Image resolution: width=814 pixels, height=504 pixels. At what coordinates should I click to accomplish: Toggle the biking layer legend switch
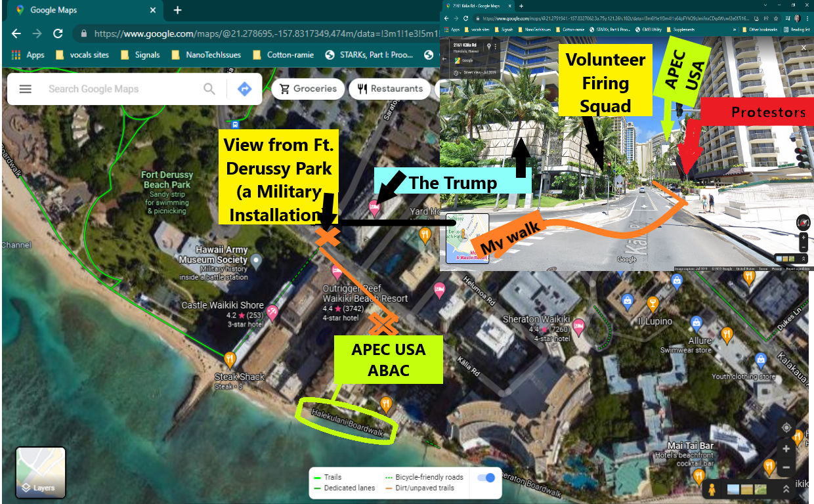pos(486,477)
